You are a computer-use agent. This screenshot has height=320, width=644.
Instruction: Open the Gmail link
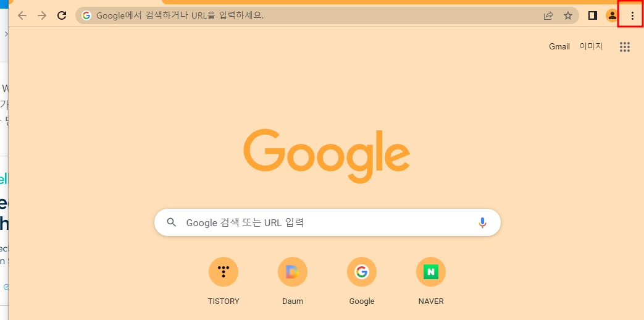(x=559, y=46)
